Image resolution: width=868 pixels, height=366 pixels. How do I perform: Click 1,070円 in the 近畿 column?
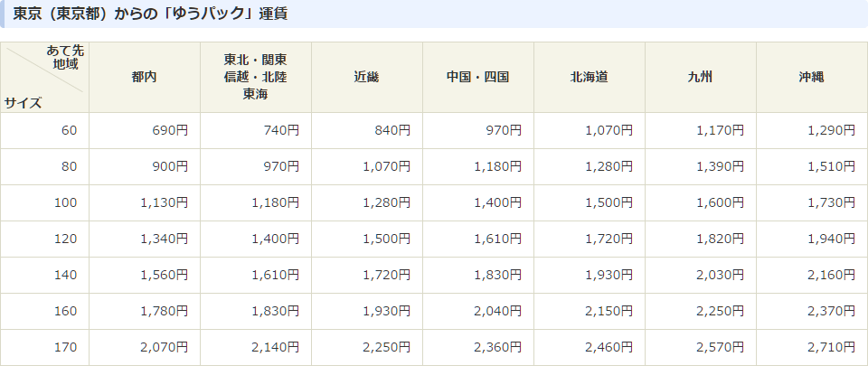(386, 166)
